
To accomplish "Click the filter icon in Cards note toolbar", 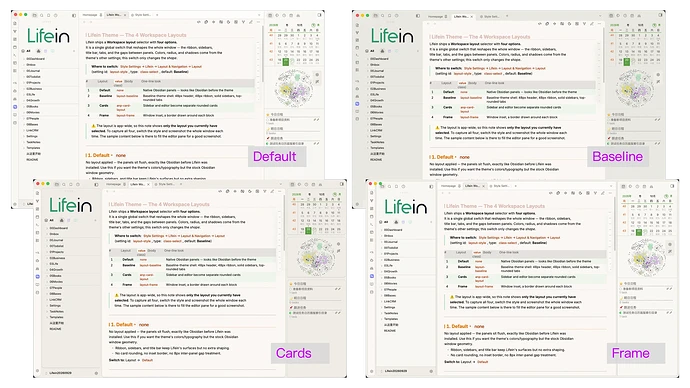I will tap(264, 191).
